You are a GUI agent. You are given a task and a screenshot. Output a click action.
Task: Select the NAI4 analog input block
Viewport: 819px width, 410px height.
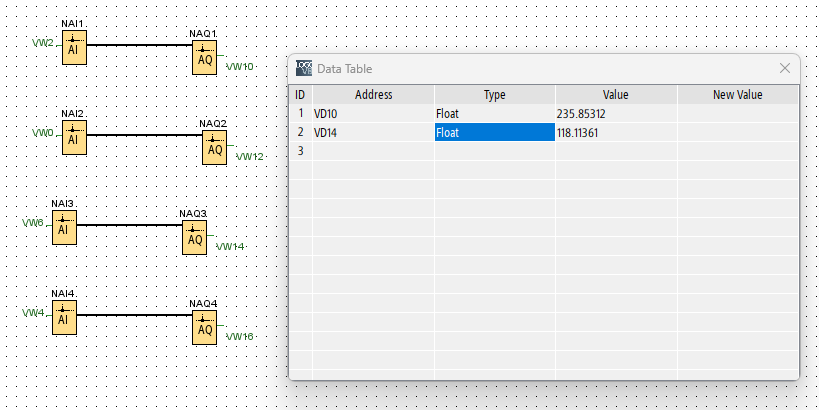click(64, 318)
